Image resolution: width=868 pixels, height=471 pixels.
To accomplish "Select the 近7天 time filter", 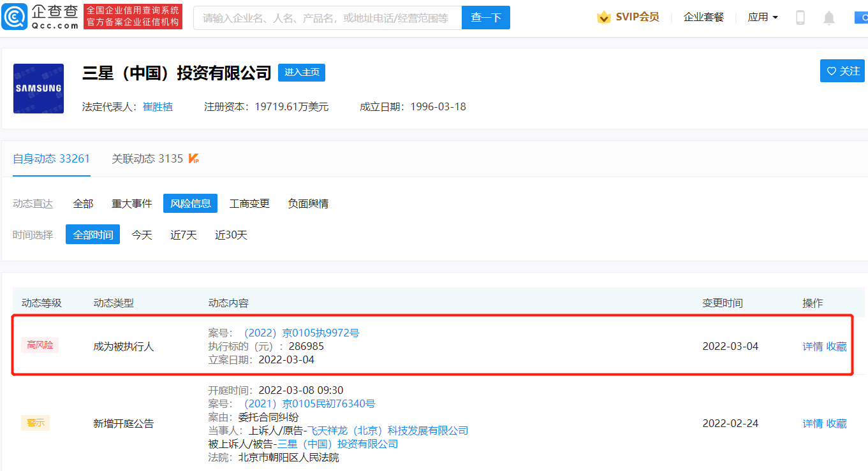I will (x=184, y=235).
